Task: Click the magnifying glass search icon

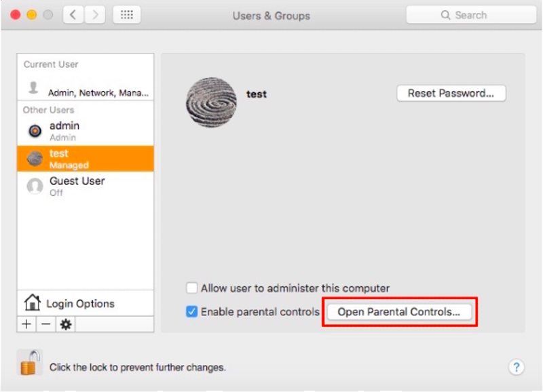Action: pos(445,15)
